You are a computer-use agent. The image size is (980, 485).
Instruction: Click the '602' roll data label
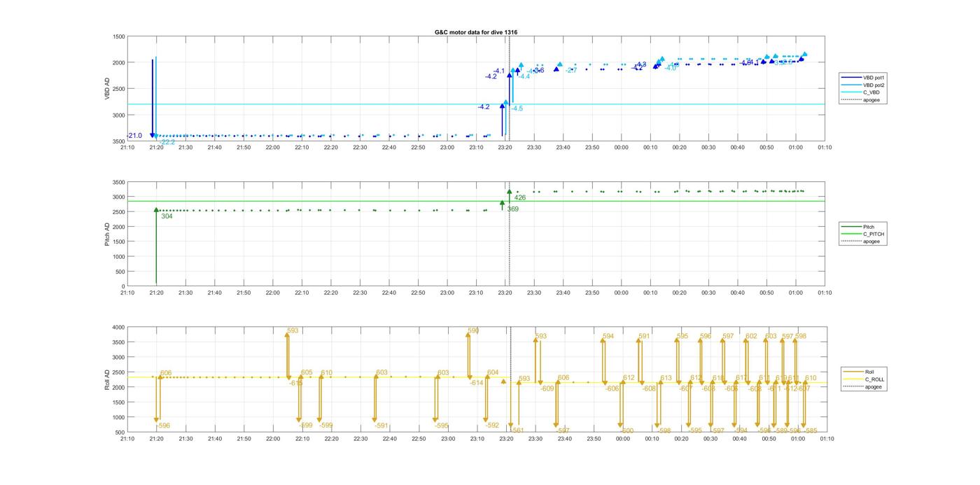pos(751,337)
